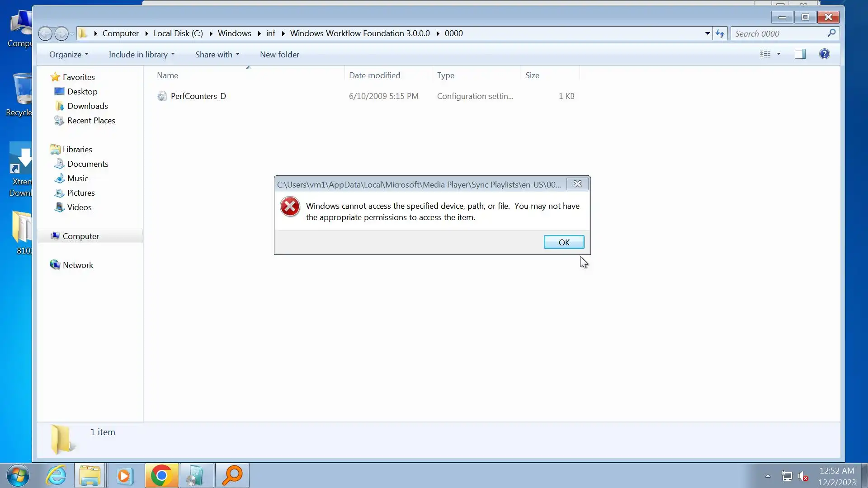Screen dimensions: 868x488
Task: Click the change view icon
Action: (765, 54)
